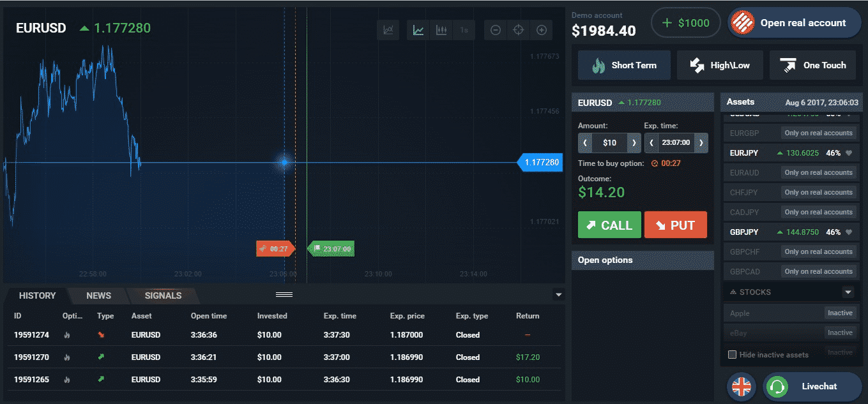Open the SIGNALS tab
Image resolution: width=868 pixels, height=404 pixels.
pyautogui.click(x=163, y=296)
